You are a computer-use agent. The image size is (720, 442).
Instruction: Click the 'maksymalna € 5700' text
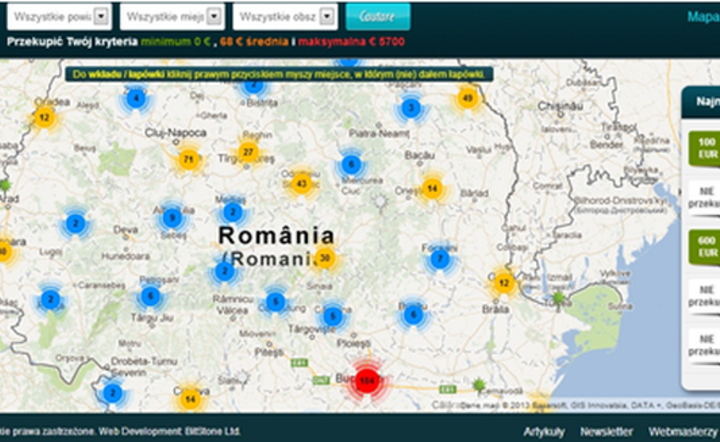tap(351, 42)
